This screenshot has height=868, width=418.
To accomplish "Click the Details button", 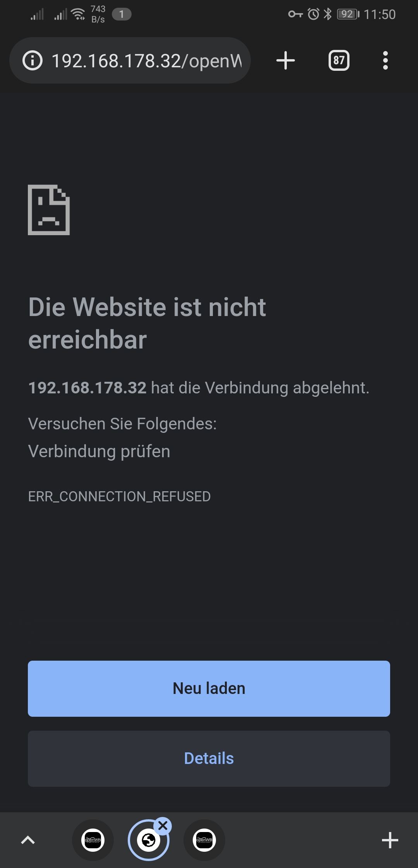I will 209,759.
